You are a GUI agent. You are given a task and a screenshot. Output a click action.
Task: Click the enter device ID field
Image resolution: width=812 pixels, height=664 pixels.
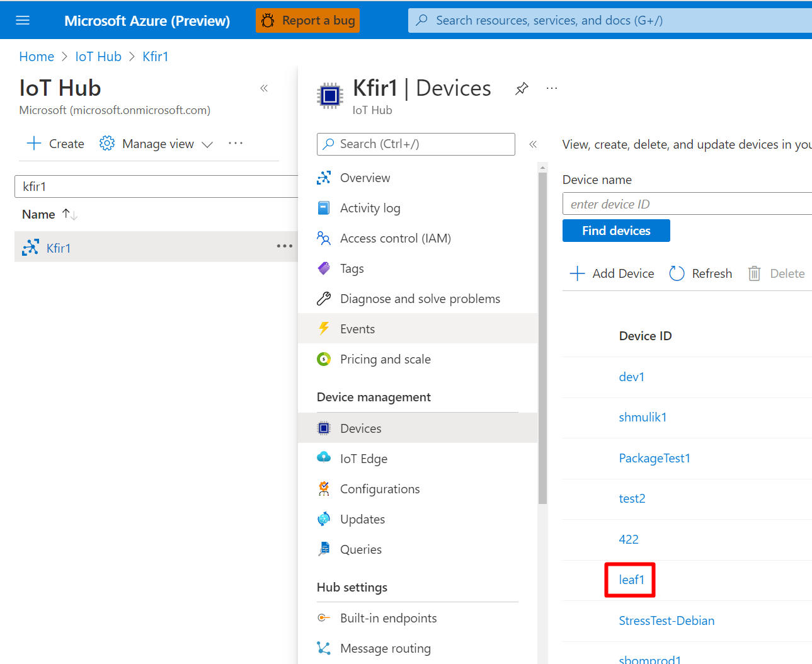coord(687,204)
